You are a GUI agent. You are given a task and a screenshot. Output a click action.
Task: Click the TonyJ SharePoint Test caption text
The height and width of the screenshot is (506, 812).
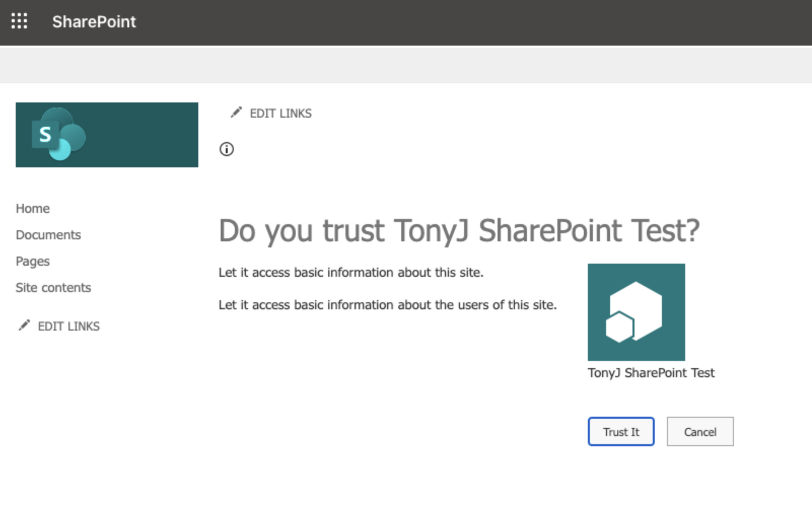(651, 372)
